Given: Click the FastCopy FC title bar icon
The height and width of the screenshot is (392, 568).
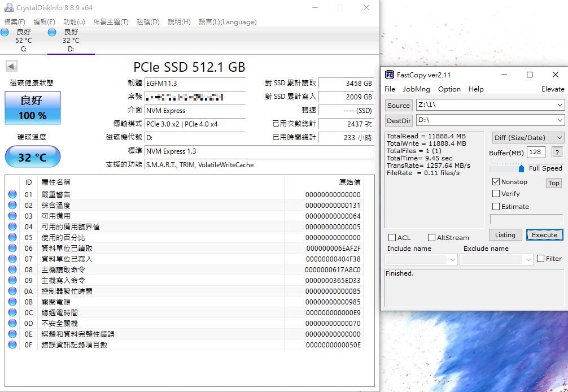Looking at the screenshot, I should [x=390, y=75].
